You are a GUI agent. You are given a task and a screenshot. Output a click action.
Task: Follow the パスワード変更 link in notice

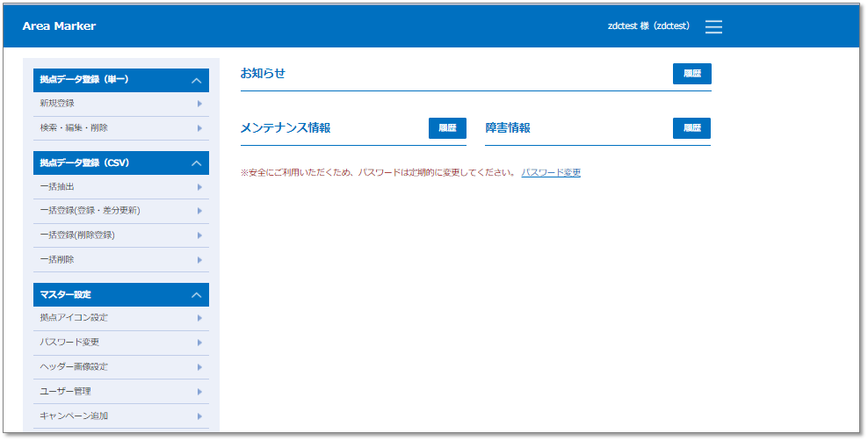pos(551,173)
